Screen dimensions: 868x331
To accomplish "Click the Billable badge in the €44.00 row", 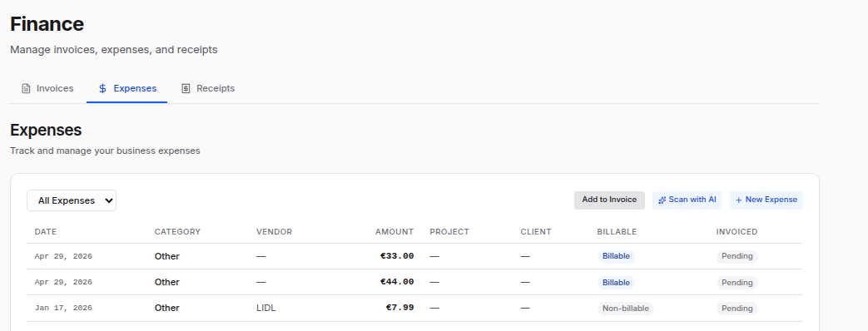I will point(616,282).
